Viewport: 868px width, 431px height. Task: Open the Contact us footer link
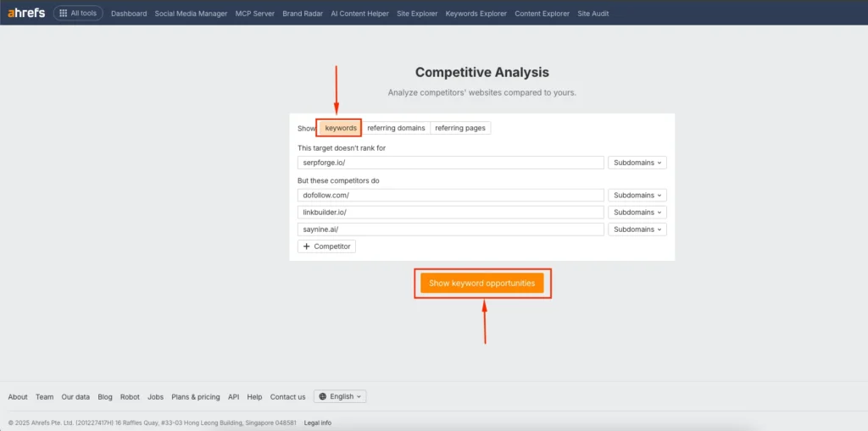288,396
